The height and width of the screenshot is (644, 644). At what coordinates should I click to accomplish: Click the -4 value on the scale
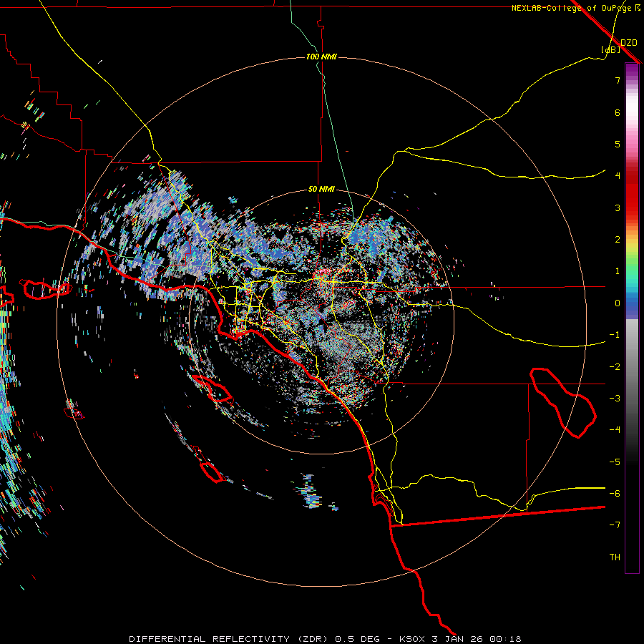point(615,430)
